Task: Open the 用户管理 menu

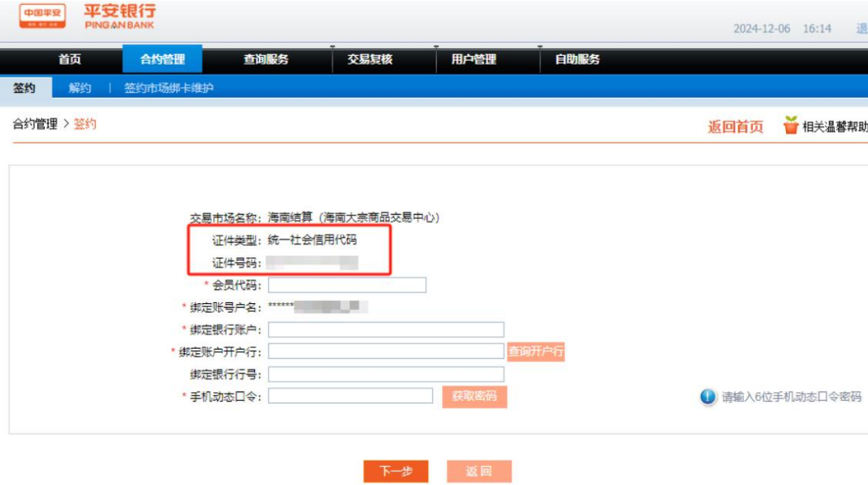Action: (474, 60)
